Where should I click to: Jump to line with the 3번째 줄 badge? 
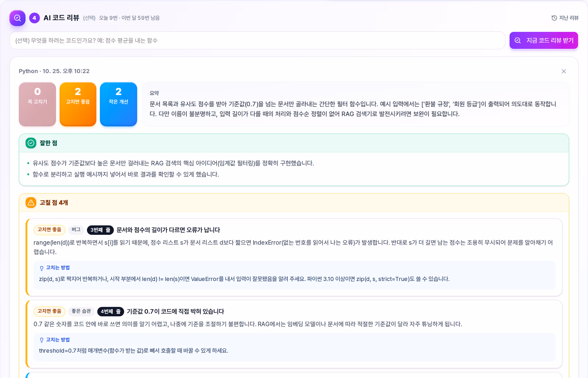[x=100, y=230]
